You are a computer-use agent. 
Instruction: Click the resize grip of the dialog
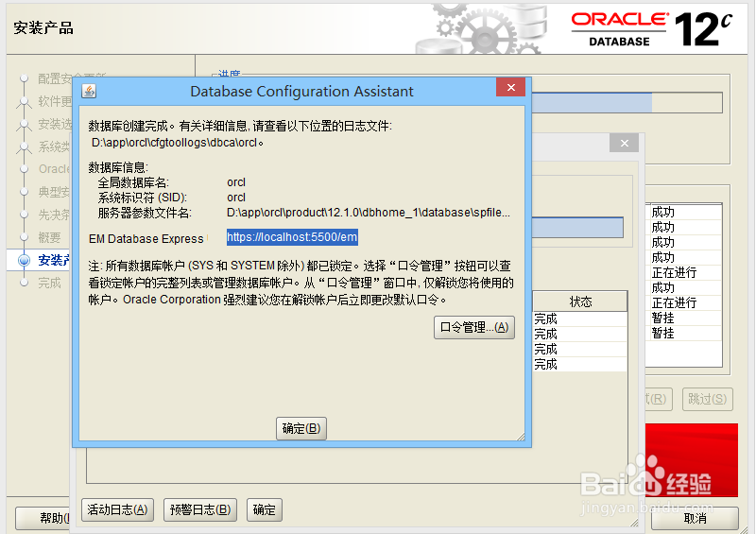[x=521, y=437]
